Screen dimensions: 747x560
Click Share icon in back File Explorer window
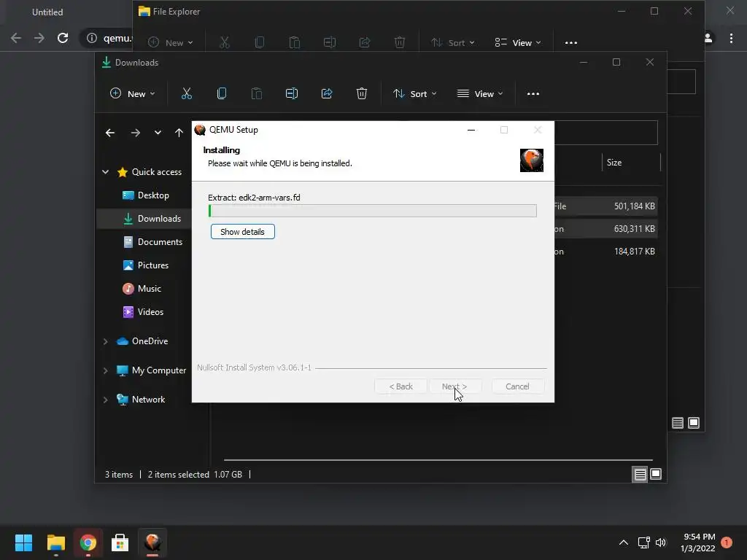[x=365, y=43]
